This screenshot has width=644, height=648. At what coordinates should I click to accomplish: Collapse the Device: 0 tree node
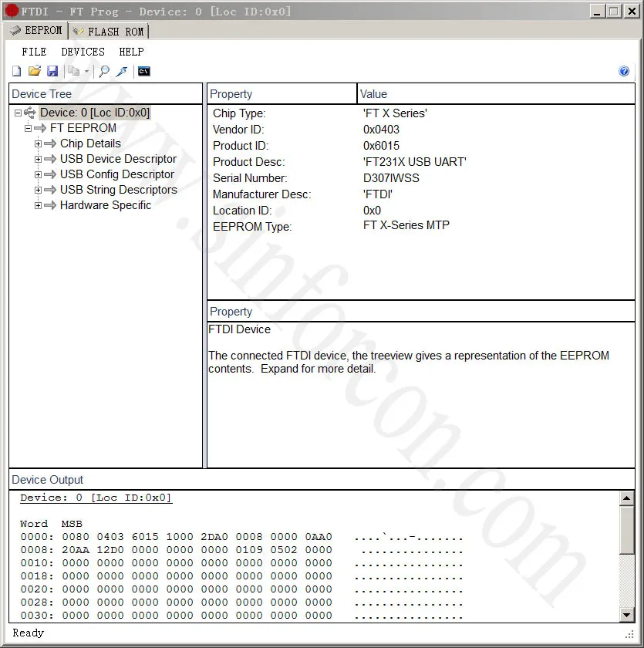(18, 113)
